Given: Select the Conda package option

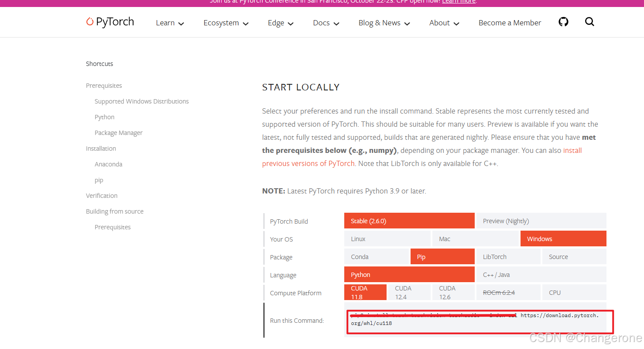Looking at the screenshot, I should click(377, 256).
